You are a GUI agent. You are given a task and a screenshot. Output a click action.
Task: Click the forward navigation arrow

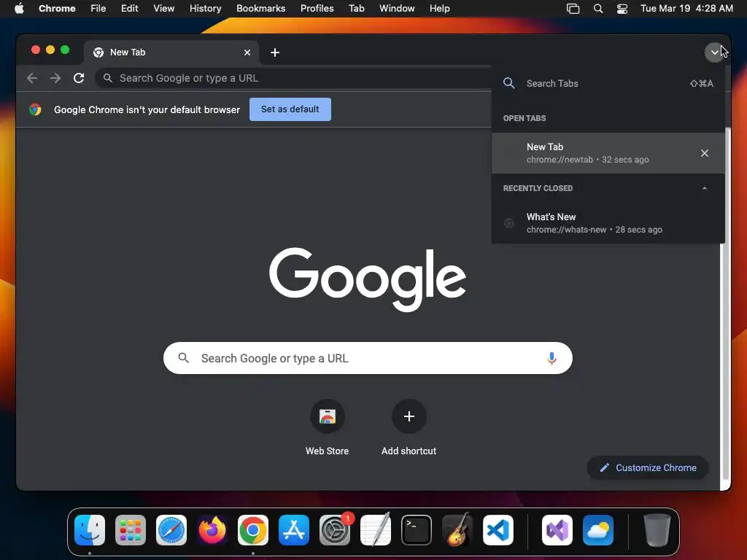pyautogui.click(x=55, y=78)
